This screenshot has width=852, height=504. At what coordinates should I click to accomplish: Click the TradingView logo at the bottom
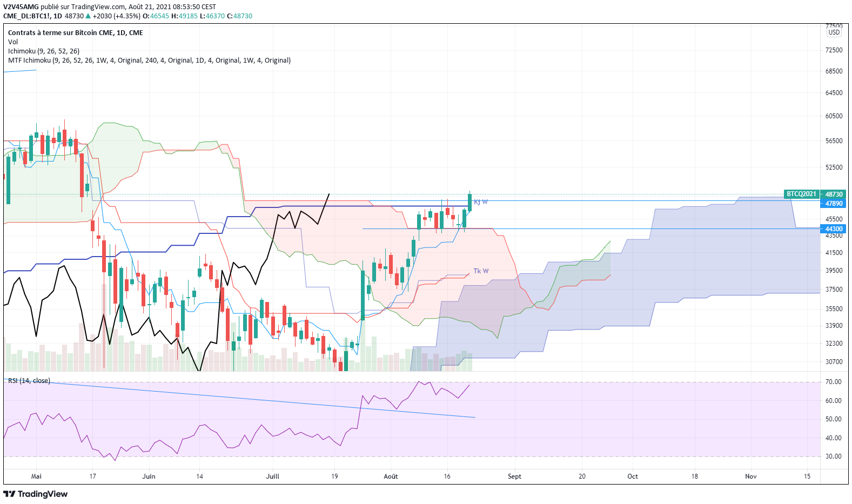[x=36, y=494]
